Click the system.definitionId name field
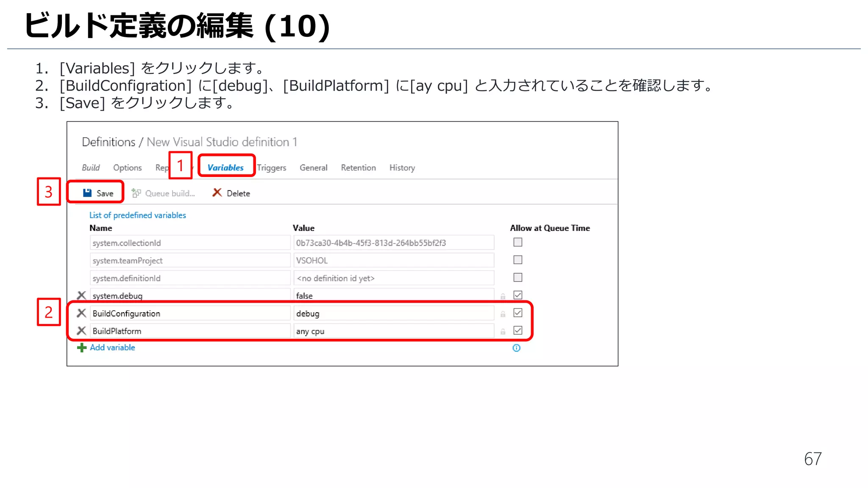This screenshot has width=868, height=488. coord(190,278)
